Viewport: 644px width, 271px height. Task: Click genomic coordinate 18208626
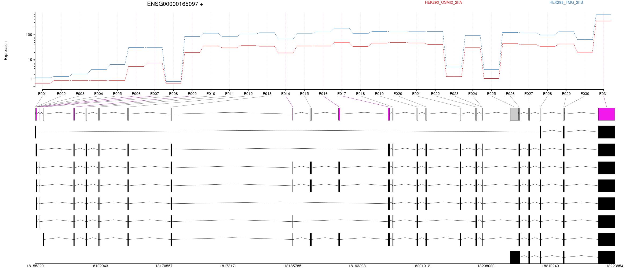pos(486,266)
